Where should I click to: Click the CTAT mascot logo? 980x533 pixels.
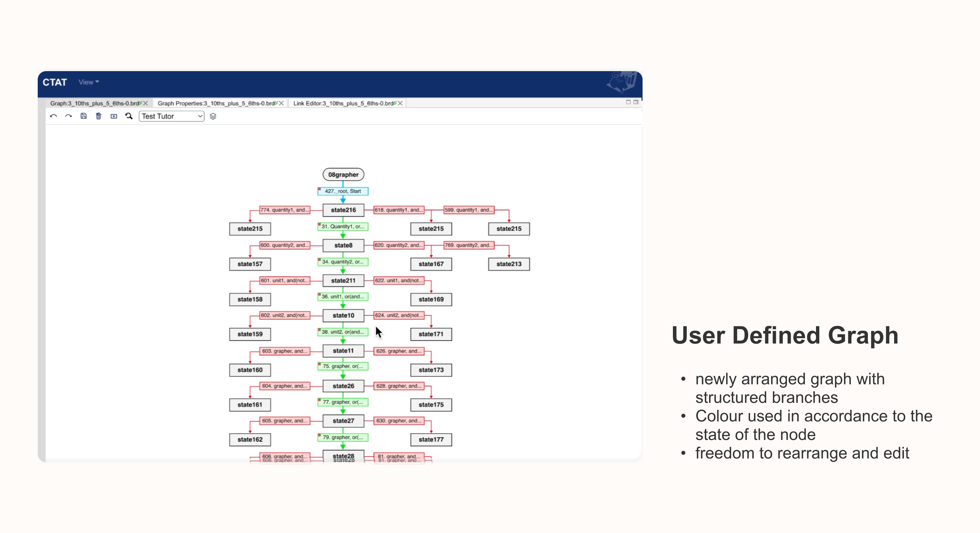point(621,82)
